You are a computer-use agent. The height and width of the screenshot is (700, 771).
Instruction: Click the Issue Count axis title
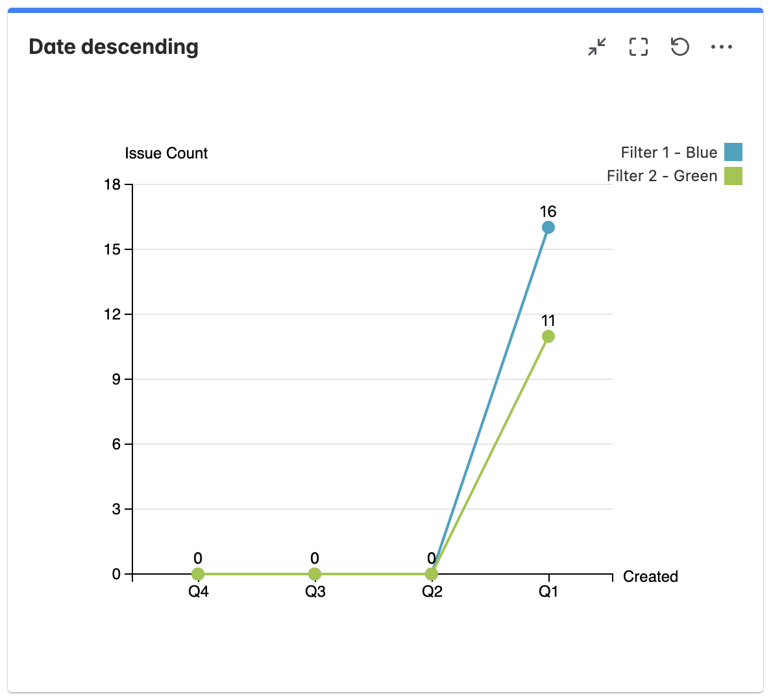[166, 153]
